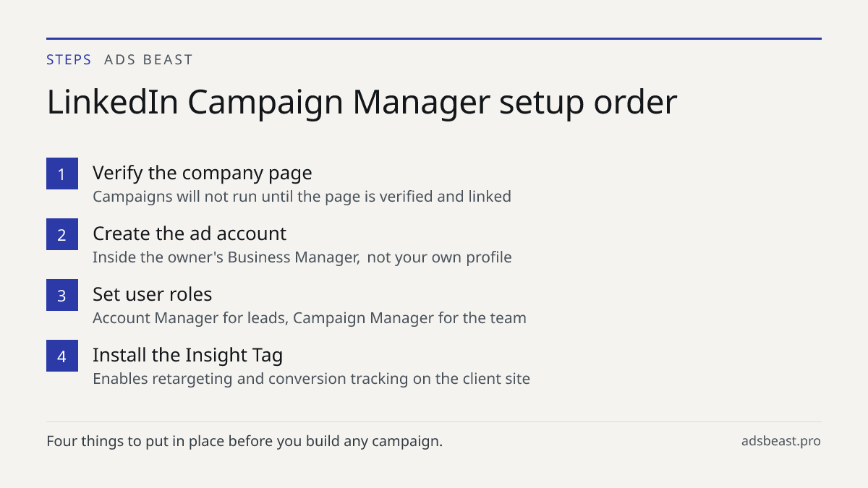Select the Verify the company page title
Image resolution: width=868 pixels, height=488 pixels.
203,174
